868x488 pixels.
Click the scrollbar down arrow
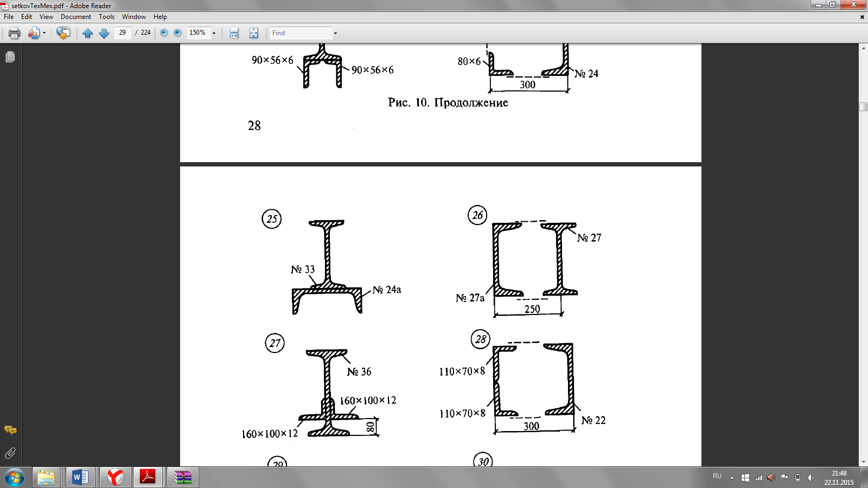[x=864, y=462]
